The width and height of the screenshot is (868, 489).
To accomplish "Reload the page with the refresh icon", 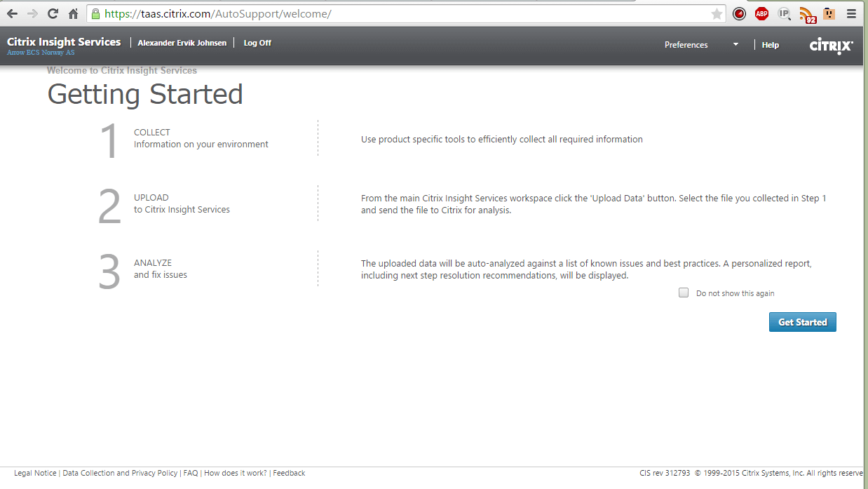I will pos(53,13).
